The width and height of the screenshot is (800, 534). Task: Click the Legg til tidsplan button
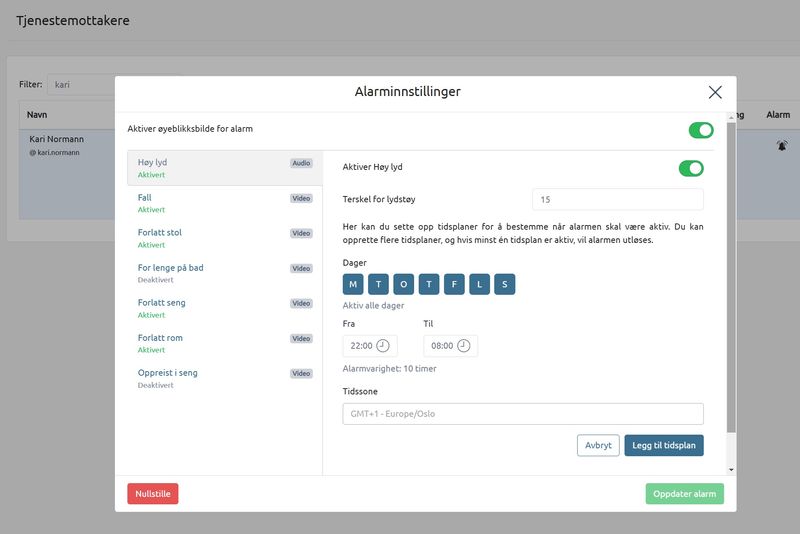pyautogui.click(x=664, y=445)
